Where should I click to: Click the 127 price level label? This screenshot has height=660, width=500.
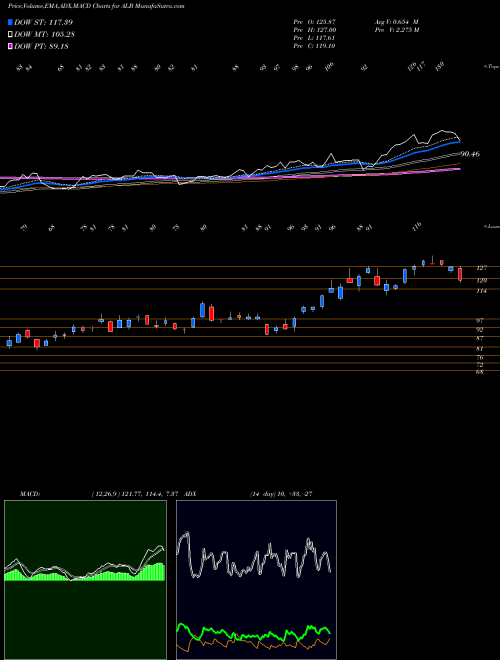481,268
